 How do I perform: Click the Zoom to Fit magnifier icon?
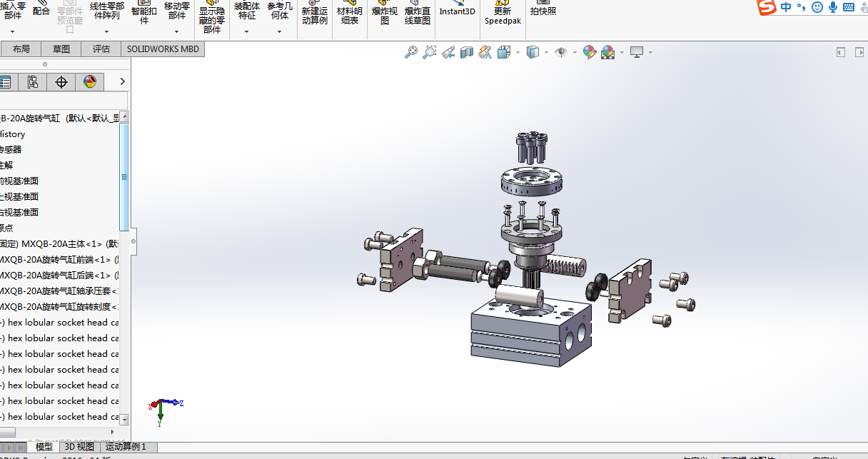pyautogui.click(x=410, y=52)
